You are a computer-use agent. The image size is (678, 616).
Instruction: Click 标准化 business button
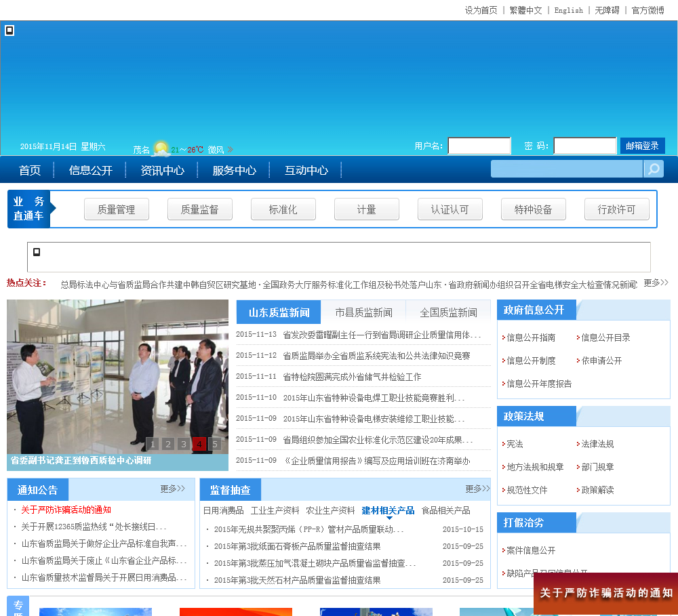click(283, 209)
